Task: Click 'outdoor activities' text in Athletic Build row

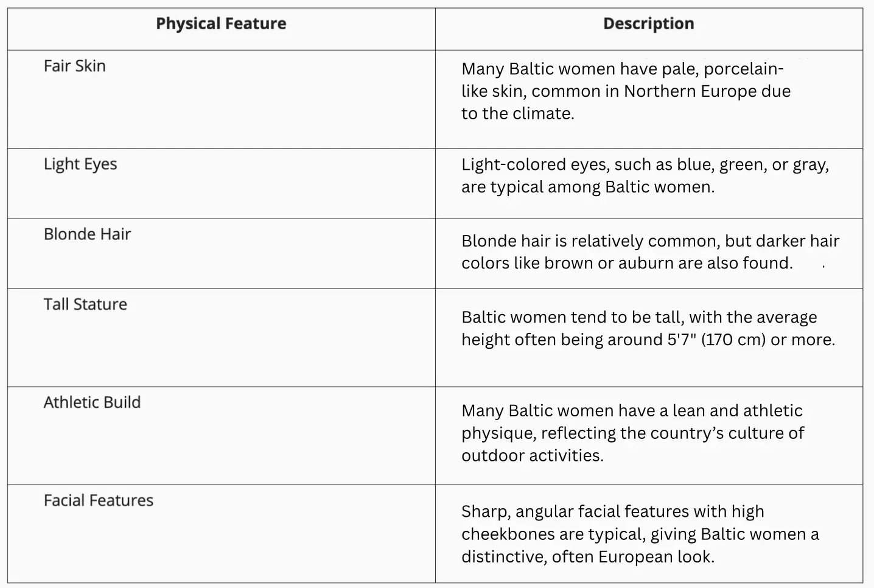Action: coord(533,455)
